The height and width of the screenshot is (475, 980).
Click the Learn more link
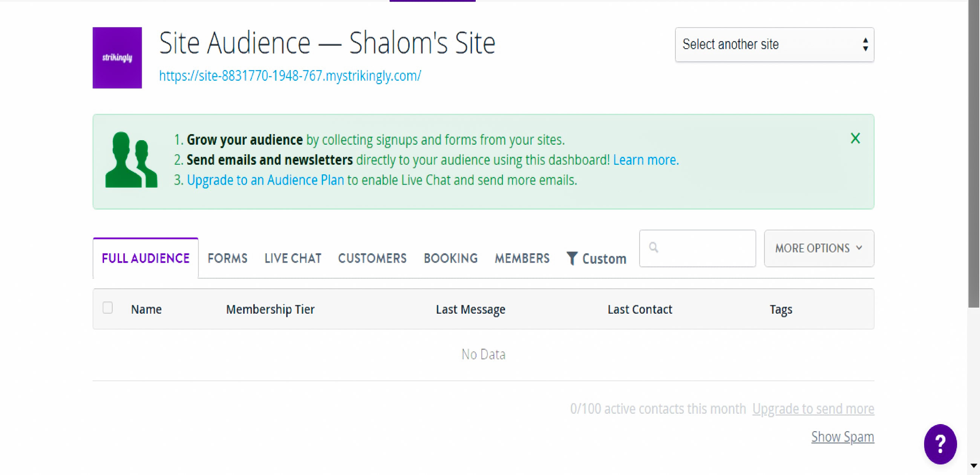pyautogui.click(x=646, y=160)
